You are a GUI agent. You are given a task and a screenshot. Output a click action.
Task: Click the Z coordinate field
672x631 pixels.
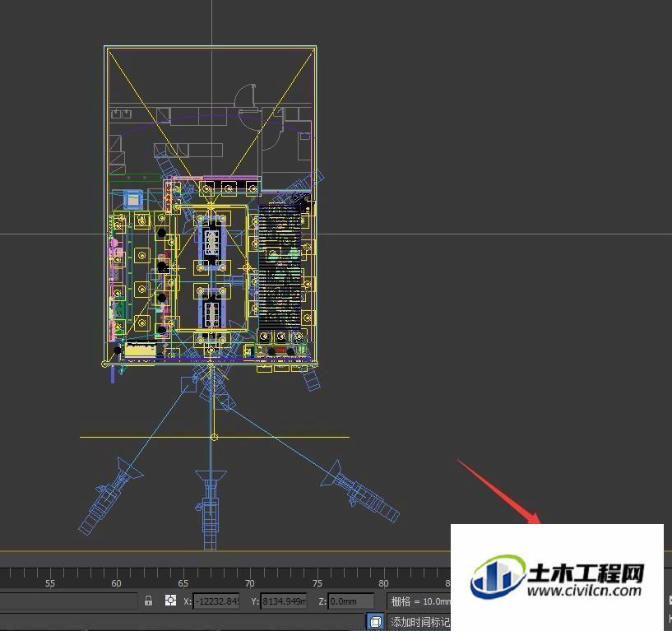click(x=351, y=601)
